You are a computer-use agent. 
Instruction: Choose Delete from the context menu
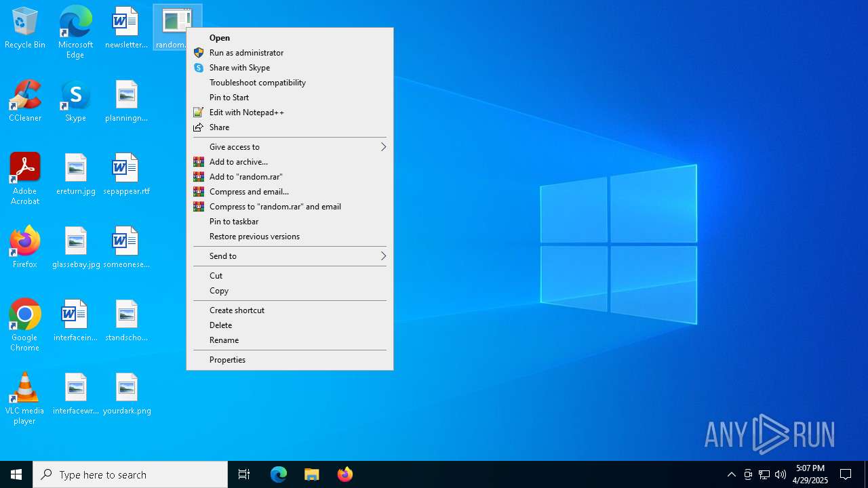coord(290,325)
